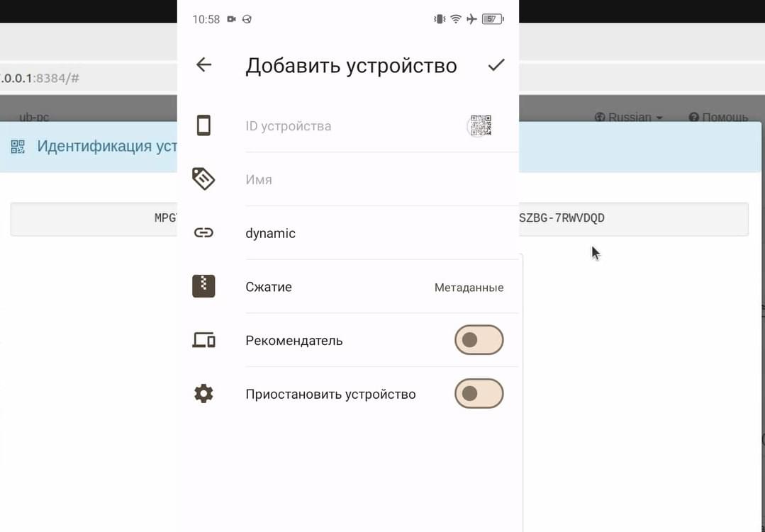Click the QR icon next to Идентификация
This screenshot has width=765, height=532.
click(18, 147)
